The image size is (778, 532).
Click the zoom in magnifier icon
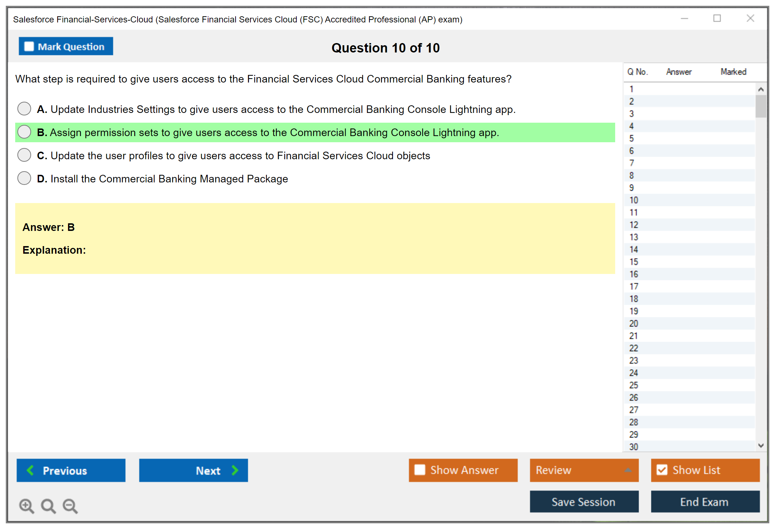coord(26,506)
